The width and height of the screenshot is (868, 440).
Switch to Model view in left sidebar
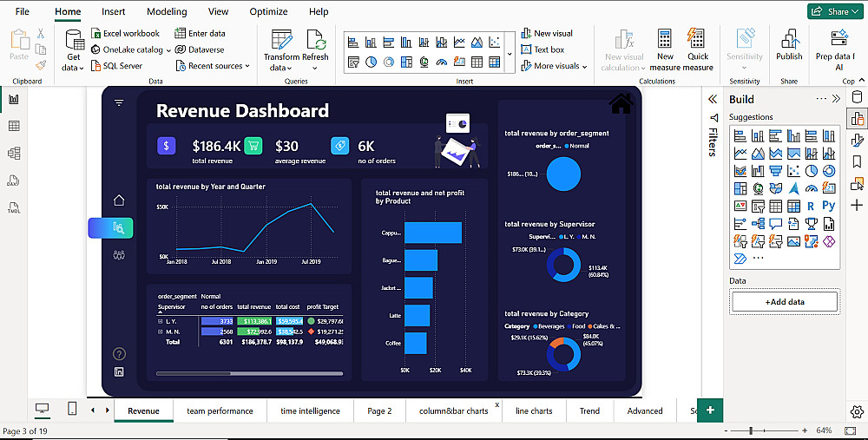point(14,153)
